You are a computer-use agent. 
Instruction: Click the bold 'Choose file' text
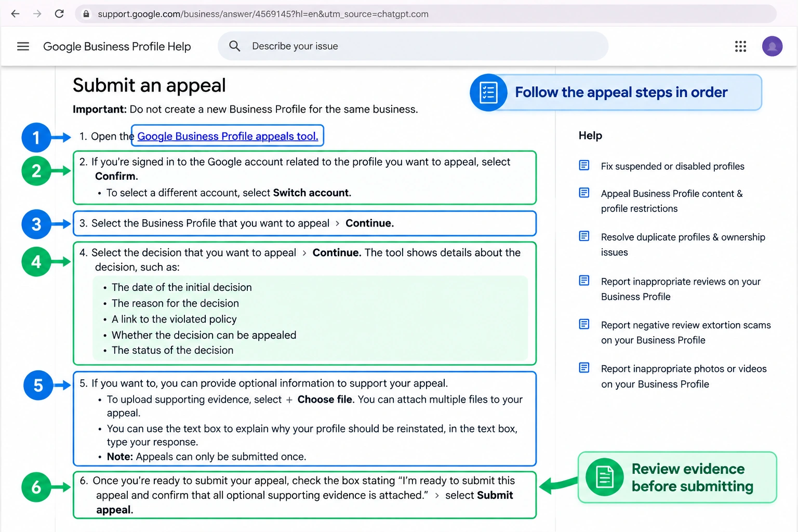point(326,400)
